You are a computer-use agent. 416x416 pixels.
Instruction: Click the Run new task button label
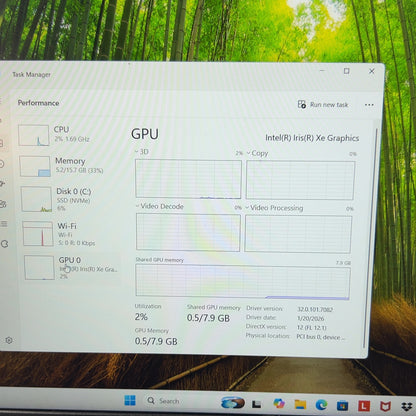329,105
